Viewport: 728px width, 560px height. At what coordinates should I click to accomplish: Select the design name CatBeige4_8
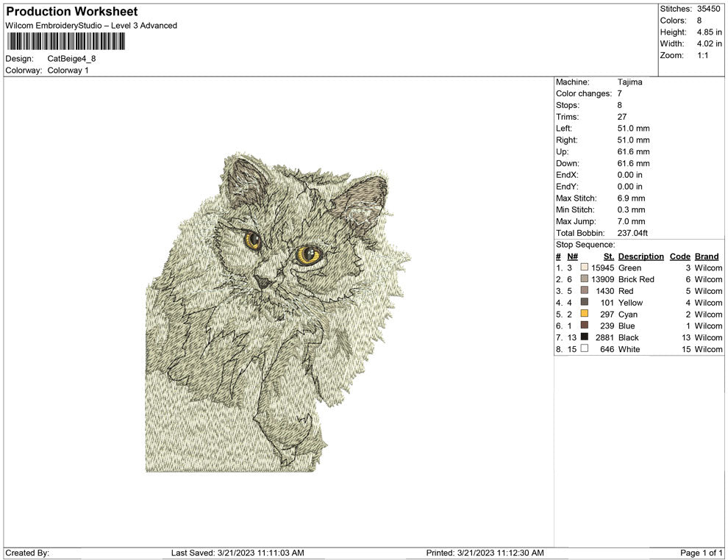click(73, 59)
